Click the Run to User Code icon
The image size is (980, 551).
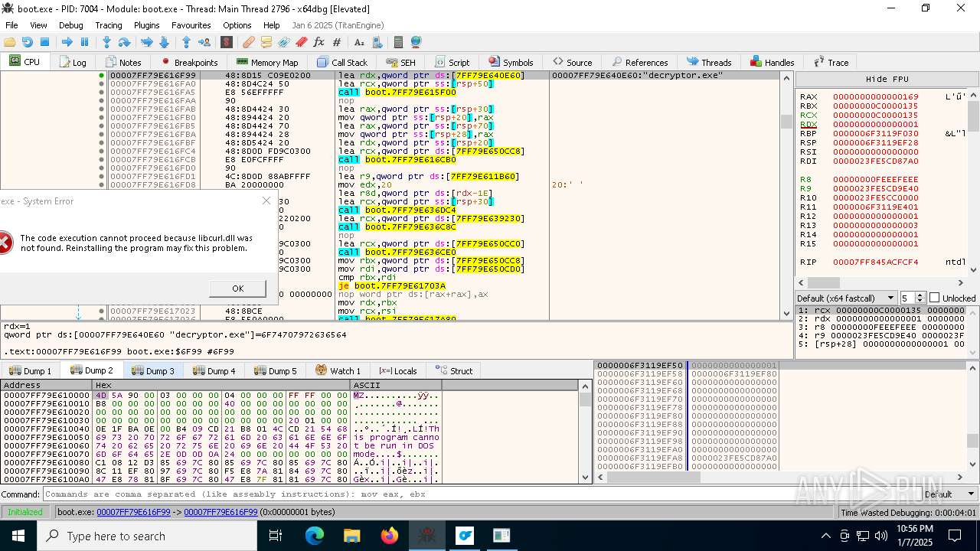(204, 42)
